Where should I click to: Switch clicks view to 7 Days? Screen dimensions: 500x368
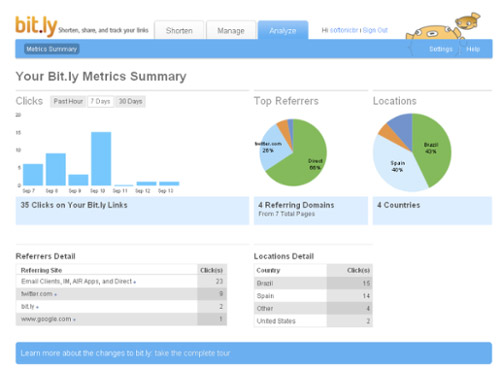100,101
